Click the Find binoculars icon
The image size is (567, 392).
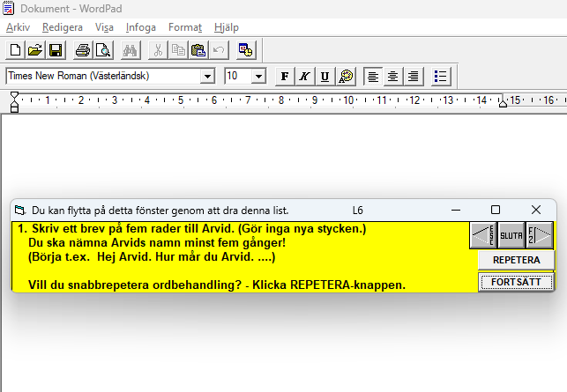[x=131, y=50]
